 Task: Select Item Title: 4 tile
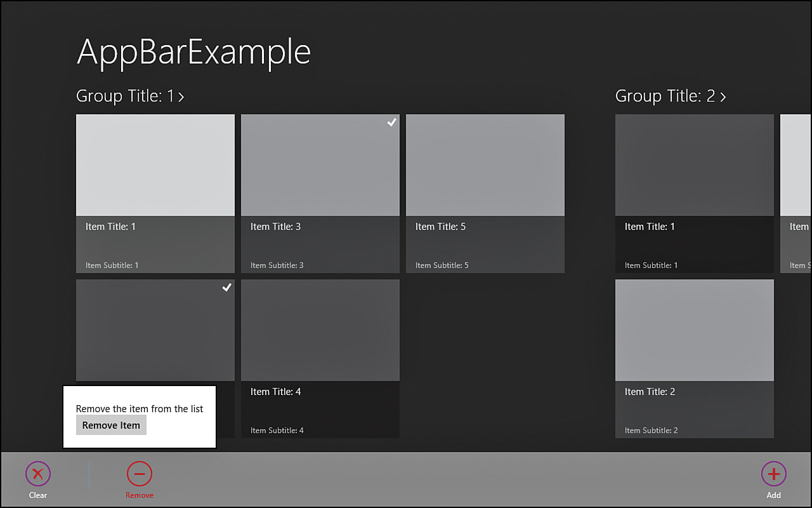[x=320, y=359]
